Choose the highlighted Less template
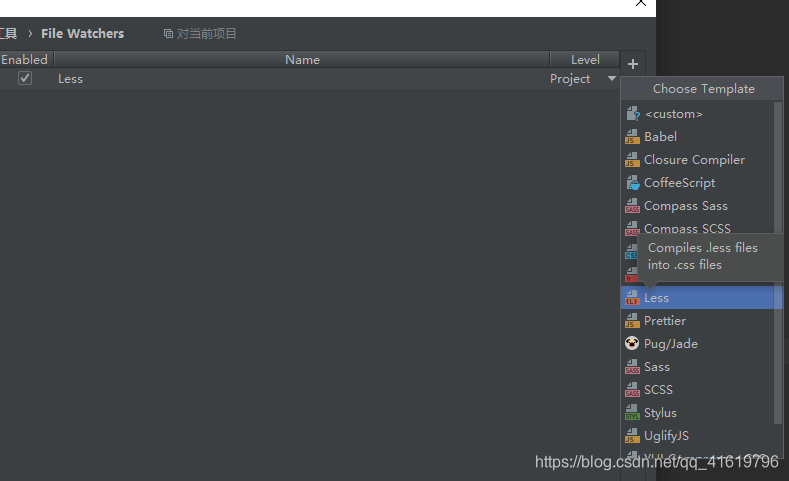 pyautogui.click(x=698, y=298)
